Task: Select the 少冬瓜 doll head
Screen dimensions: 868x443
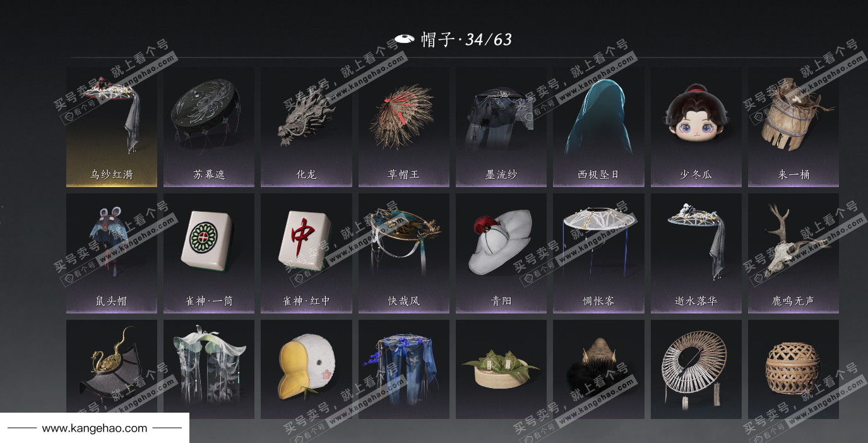Action: (696, 127)
